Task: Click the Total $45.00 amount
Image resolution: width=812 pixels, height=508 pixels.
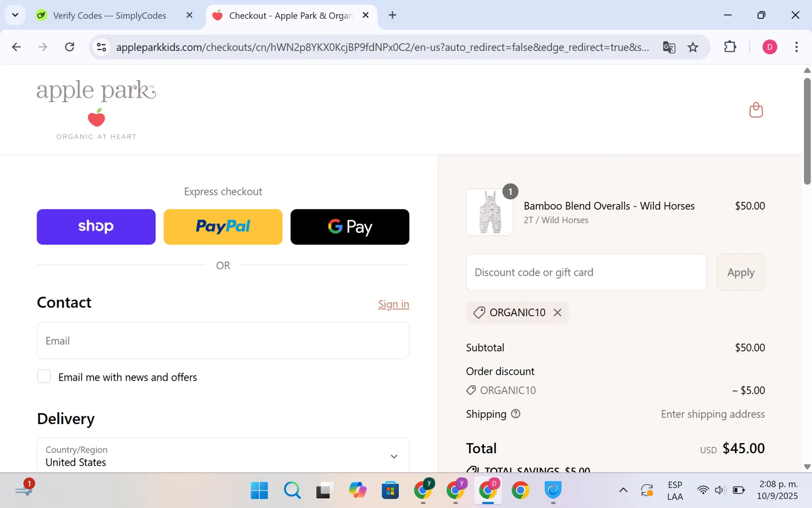Action: coord(744,448)
